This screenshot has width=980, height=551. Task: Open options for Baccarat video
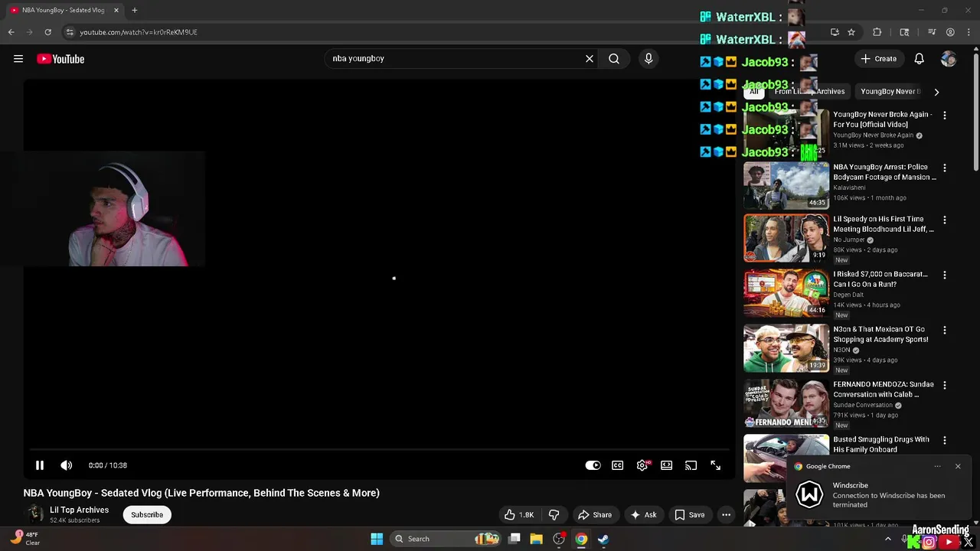[945, 275]
